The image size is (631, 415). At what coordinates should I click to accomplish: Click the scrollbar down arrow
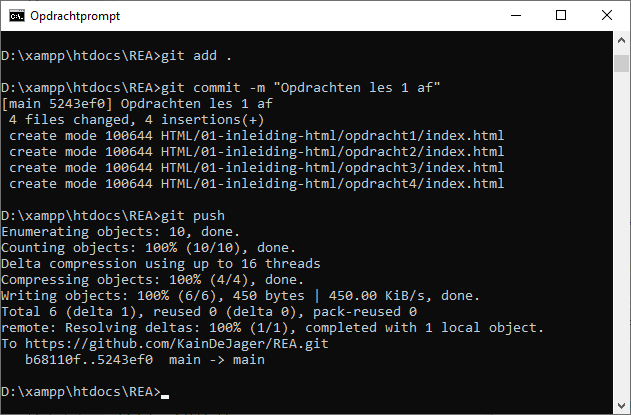pos(621,406)
